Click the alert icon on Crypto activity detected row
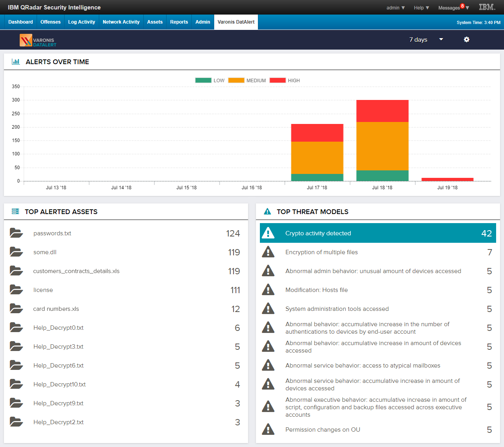 click(269, 233)
